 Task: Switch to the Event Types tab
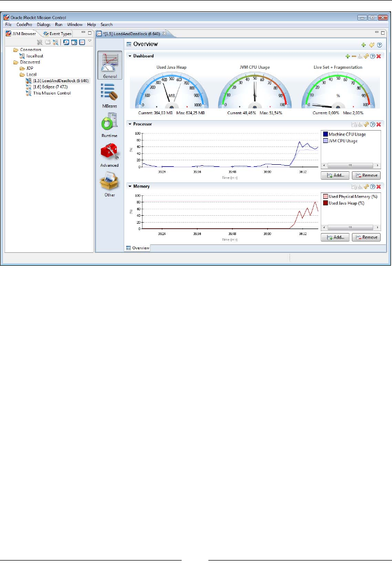coord(57,34)
